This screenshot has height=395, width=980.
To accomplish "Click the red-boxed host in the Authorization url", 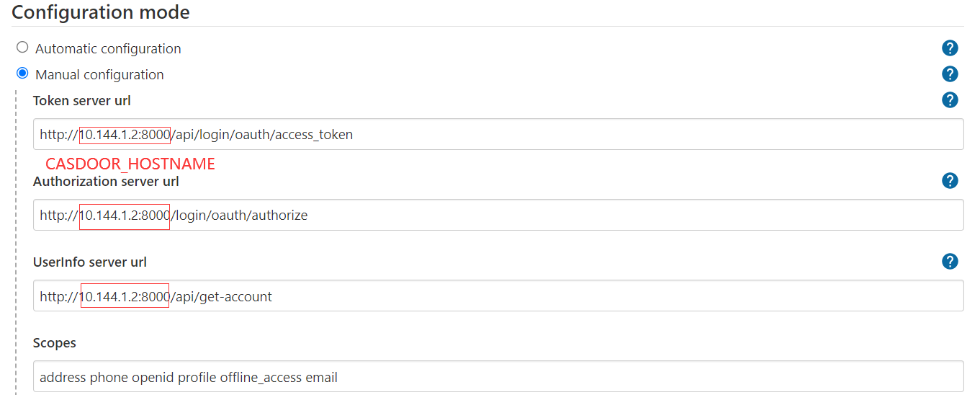I will 125,216.
